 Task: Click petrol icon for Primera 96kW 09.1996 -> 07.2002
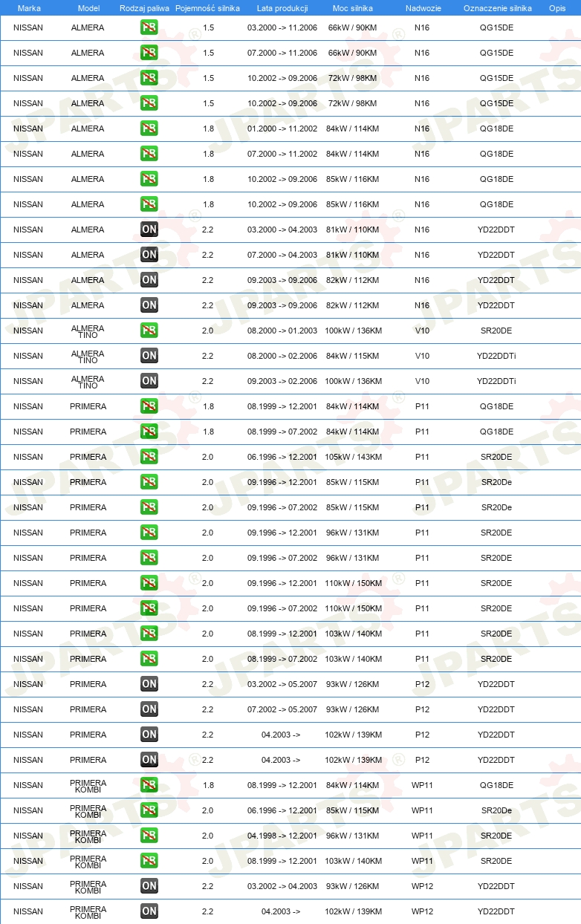click(x=149, y=558)
